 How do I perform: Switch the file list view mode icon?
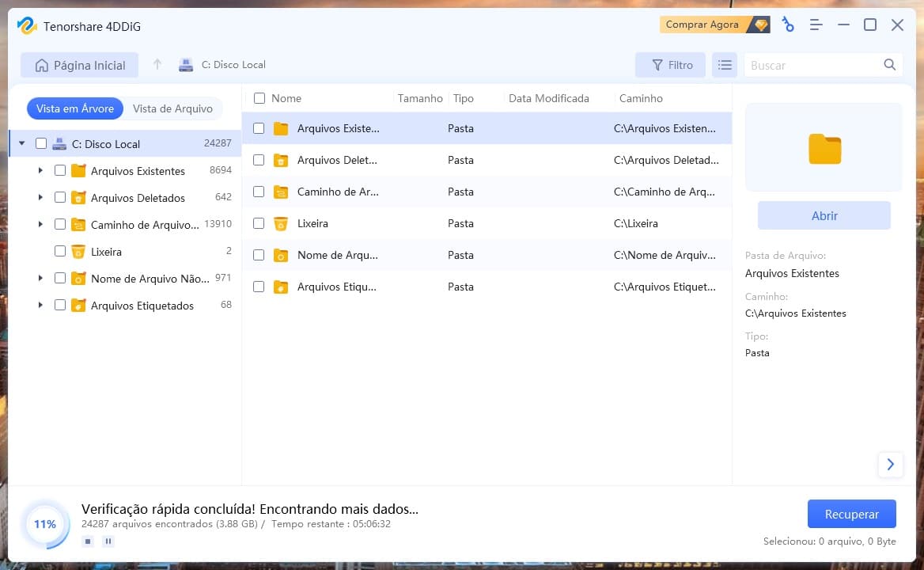point(725,65)
